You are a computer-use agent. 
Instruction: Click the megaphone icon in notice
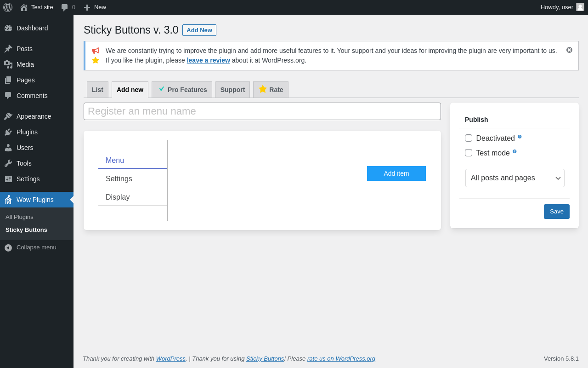click(x=95, y=51)
